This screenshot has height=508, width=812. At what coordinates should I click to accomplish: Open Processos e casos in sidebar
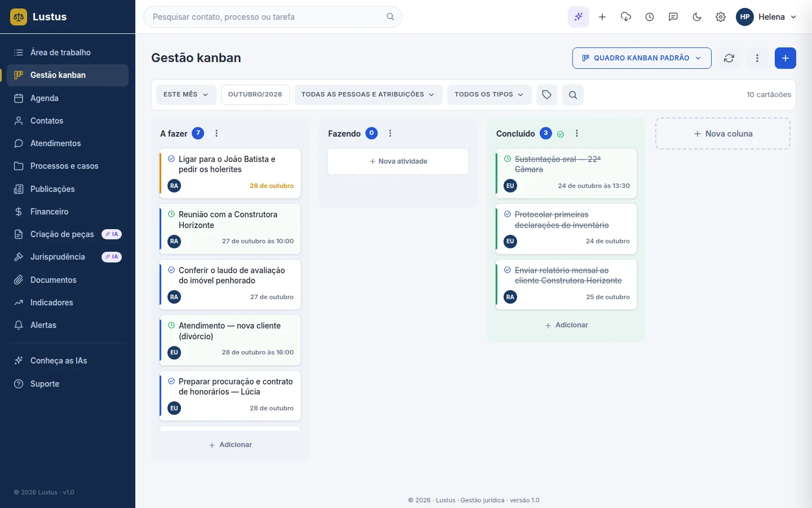[68, 166]
